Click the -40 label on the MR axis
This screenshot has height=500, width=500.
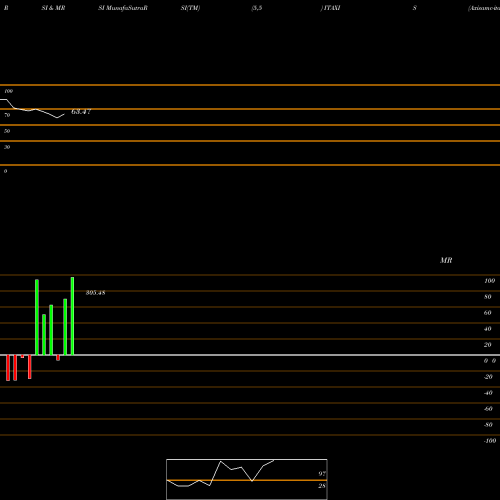point(488,393)
